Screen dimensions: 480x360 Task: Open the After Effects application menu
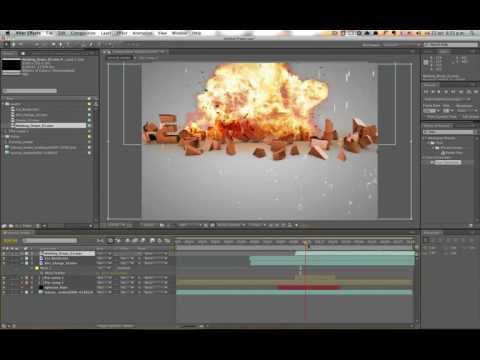pos(28,33)
